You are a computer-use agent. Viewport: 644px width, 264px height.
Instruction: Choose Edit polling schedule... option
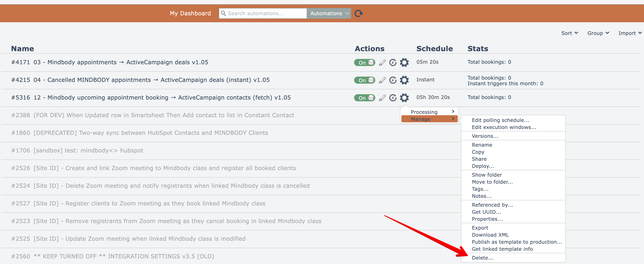(500, 120)
